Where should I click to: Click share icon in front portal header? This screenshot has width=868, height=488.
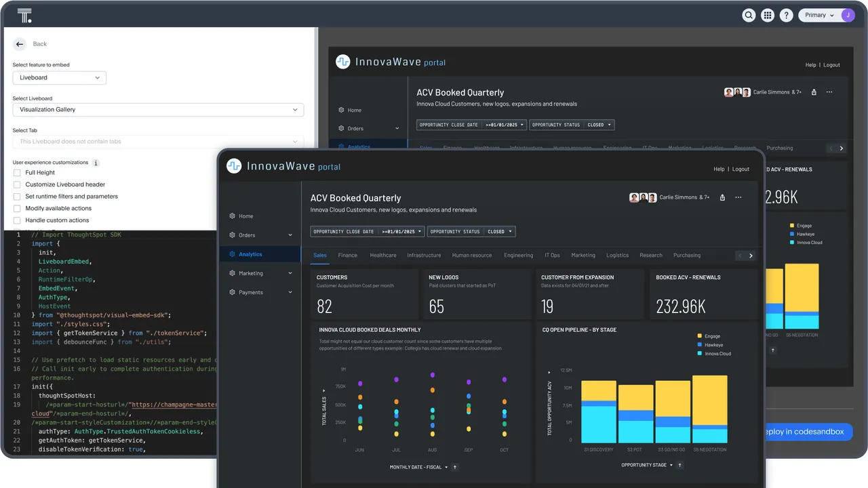[x=722, y=197]
